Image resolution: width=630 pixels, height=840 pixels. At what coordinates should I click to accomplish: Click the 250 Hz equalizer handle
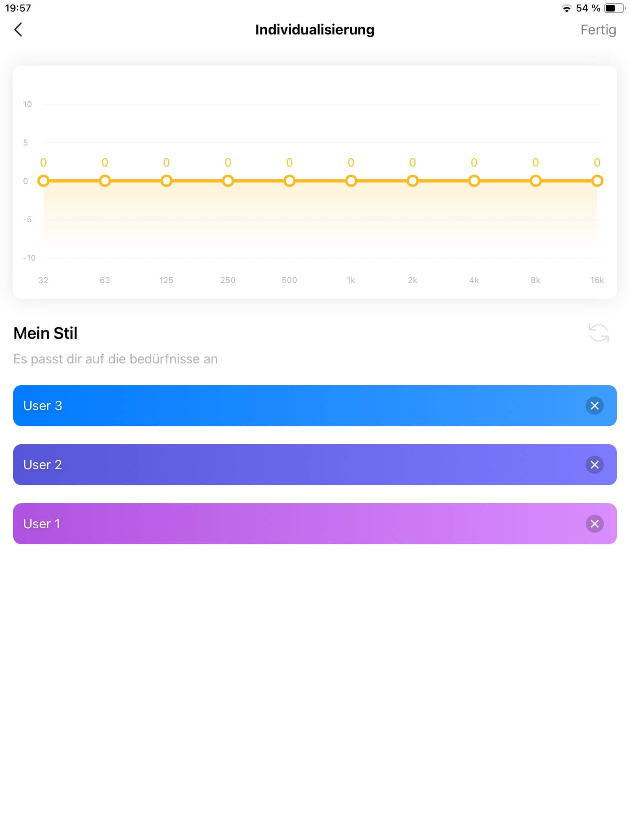pyautogui.click(x=228, y=181)
